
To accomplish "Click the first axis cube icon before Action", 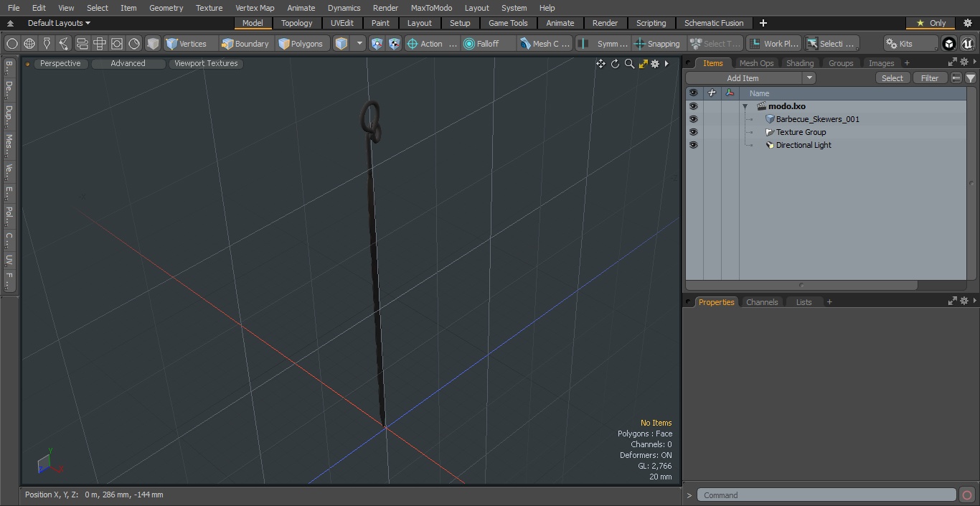I will 377,44.
